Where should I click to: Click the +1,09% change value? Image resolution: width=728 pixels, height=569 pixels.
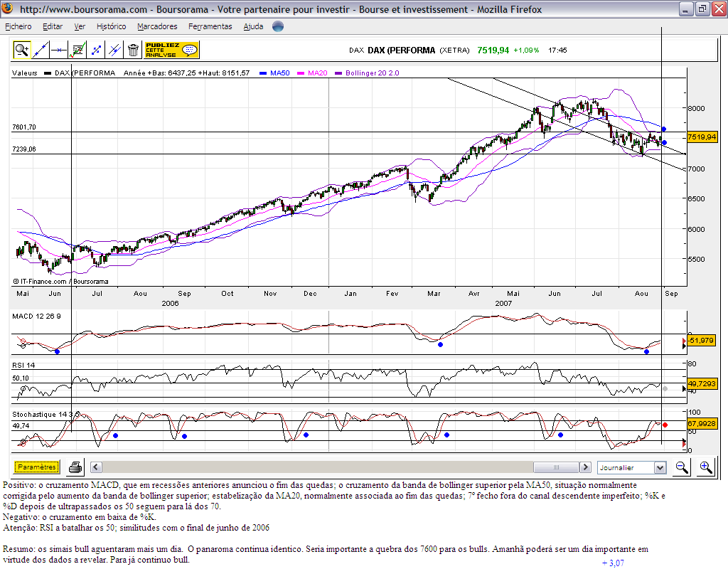pos(526,50)
